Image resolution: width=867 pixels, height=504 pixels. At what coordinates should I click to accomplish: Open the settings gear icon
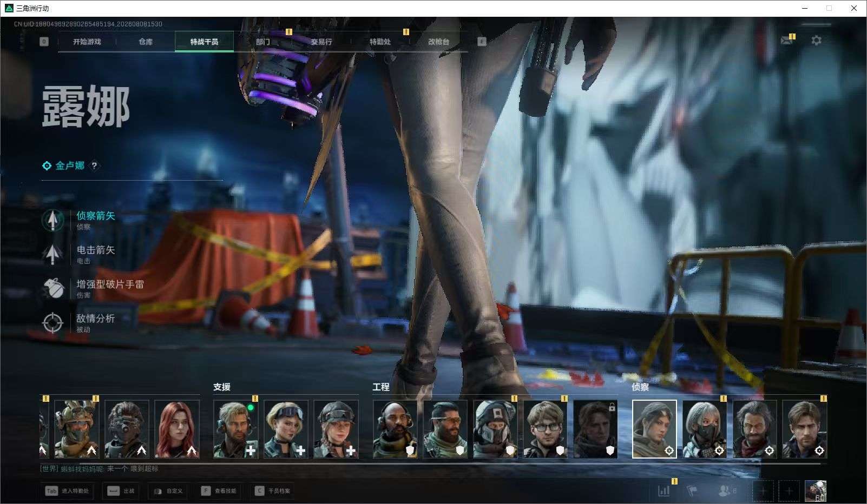816,41
